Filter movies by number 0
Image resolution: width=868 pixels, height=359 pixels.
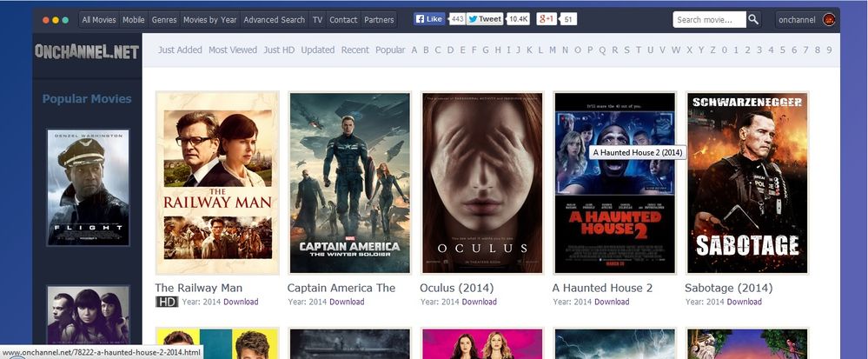click(x=724, y=50)
